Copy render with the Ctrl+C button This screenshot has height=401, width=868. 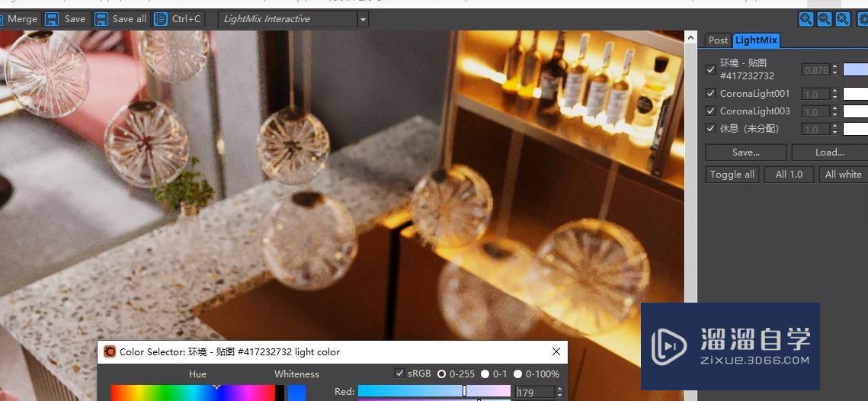pyautogui.click(x=179, y=19)
